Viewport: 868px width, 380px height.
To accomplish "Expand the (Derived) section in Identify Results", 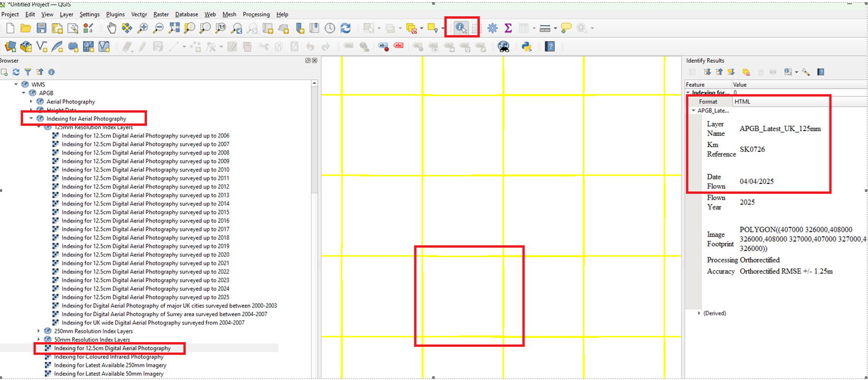I will coord(699,313).
